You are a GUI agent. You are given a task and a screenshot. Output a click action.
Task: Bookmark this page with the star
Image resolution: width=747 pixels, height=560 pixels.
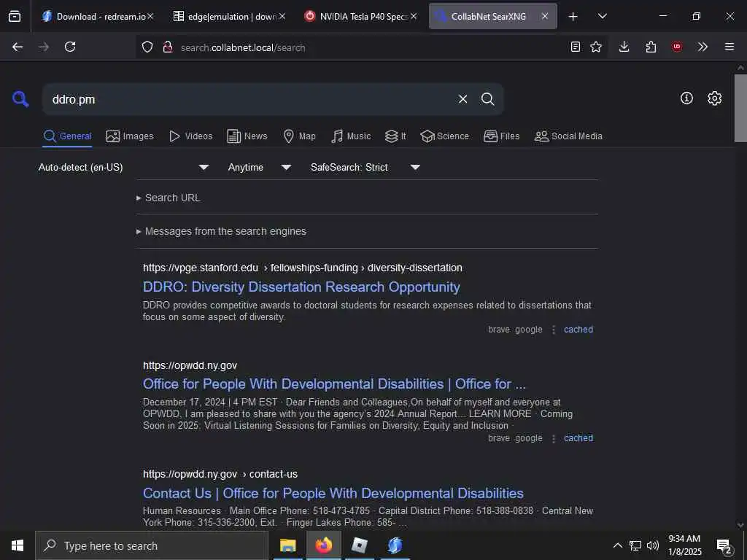pos(596,47)
